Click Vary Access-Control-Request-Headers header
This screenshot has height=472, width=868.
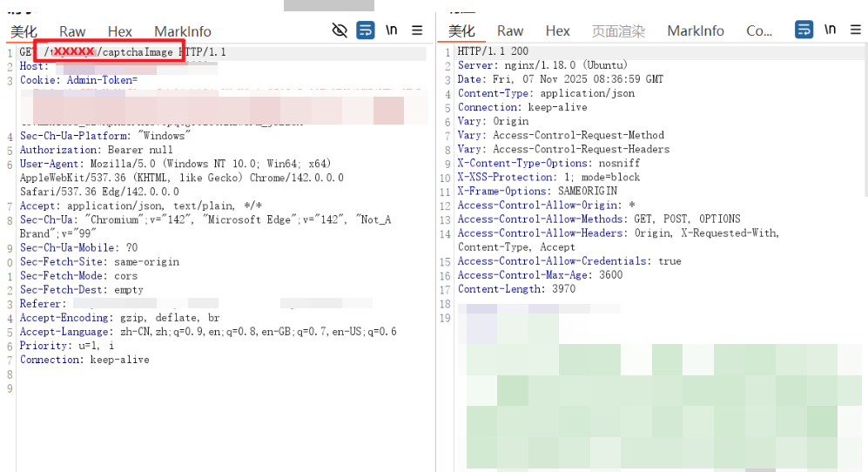click(x=563, y=149)
